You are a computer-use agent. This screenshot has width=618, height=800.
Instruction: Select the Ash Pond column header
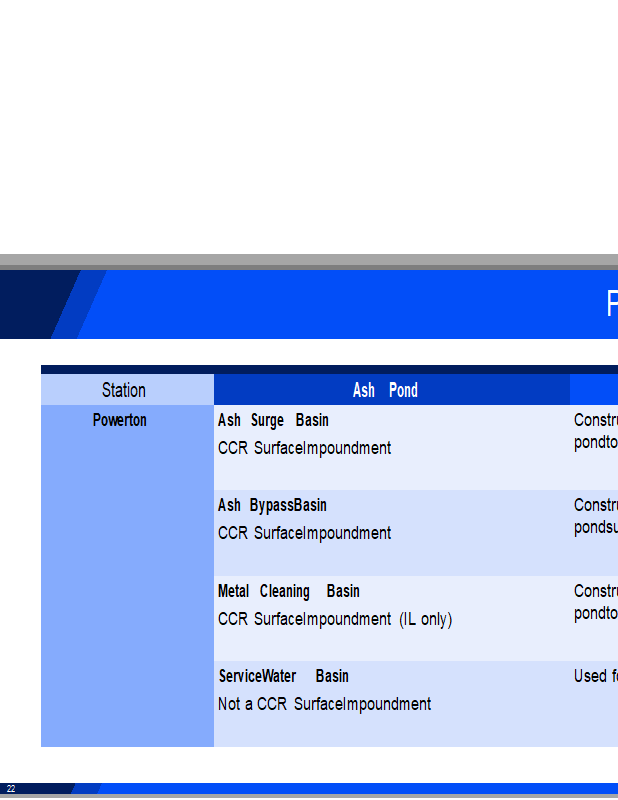point(385,390)
